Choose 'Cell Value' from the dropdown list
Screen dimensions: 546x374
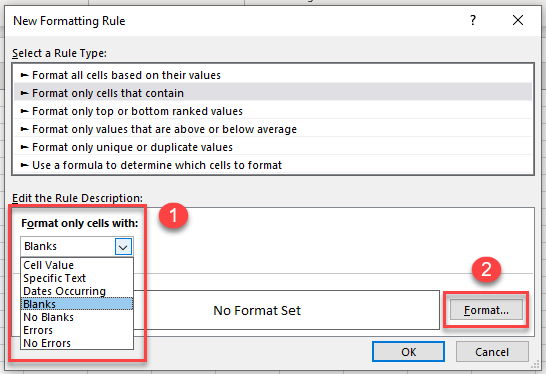(x=77, y=265)
